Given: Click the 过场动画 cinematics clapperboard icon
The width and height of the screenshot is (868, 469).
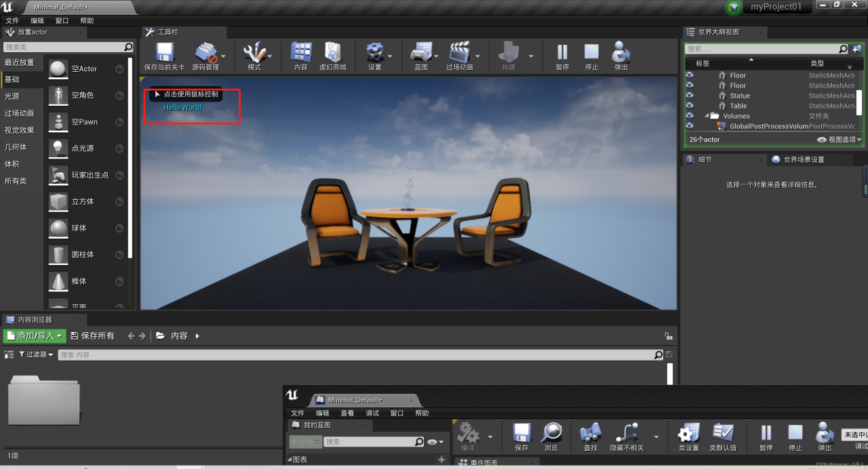Looking at the screenshot, I should 459,52.
